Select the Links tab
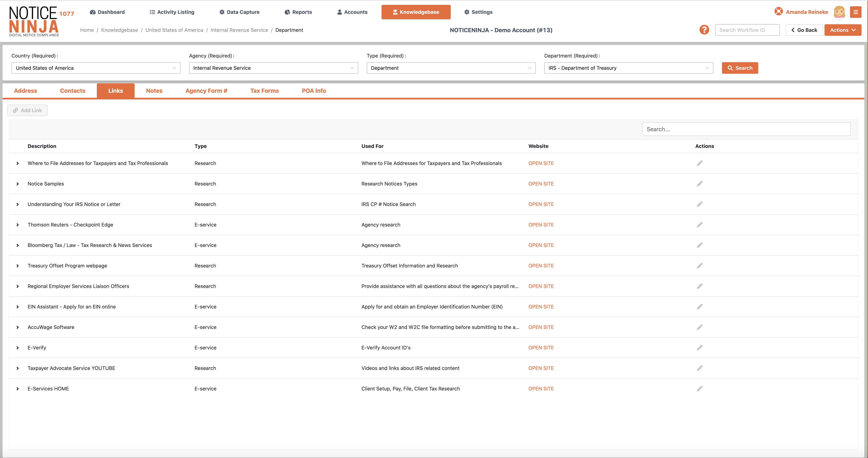This screenshot has width=868, height=458. [116, 91]
